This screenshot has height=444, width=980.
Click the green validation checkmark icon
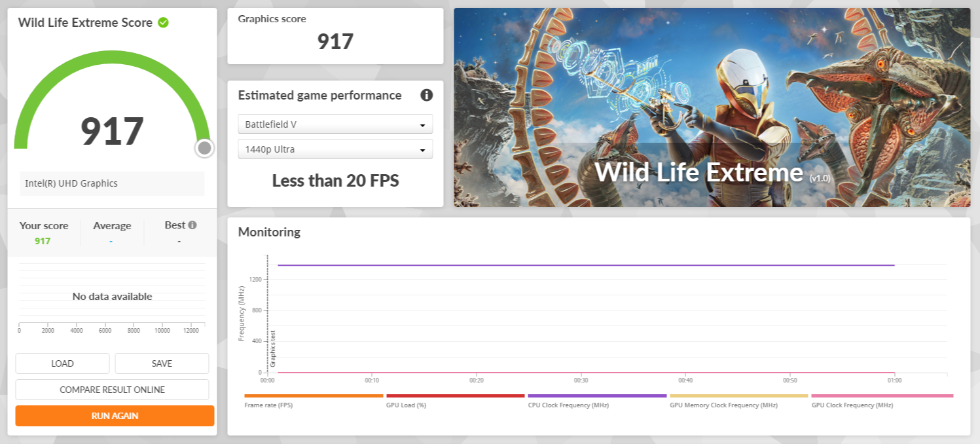[163, 22]
